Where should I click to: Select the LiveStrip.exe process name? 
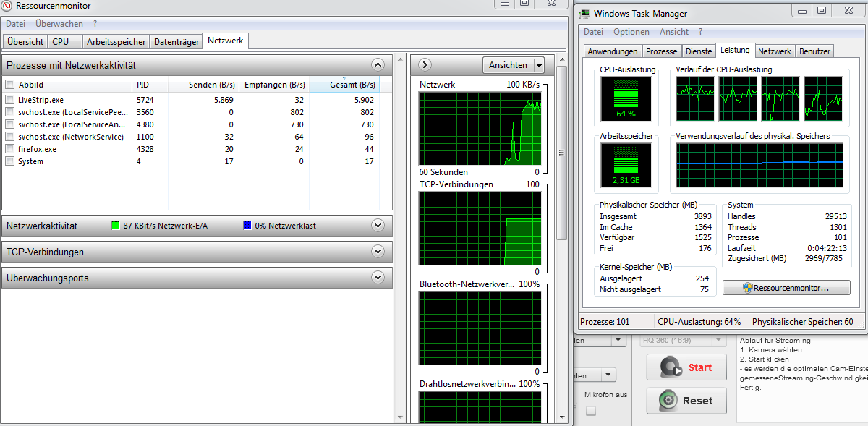point(41,100)
